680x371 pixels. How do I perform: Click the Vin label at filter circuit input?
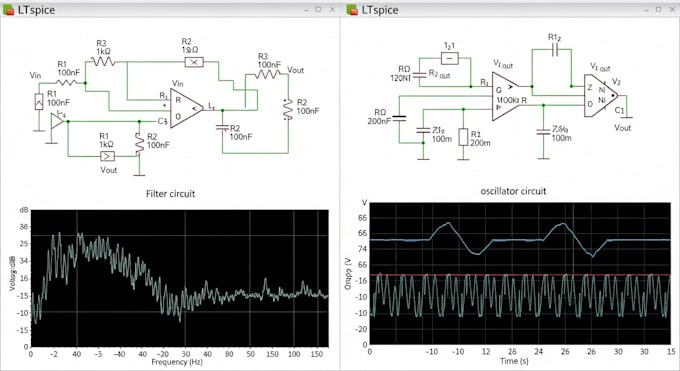point(35,76)
